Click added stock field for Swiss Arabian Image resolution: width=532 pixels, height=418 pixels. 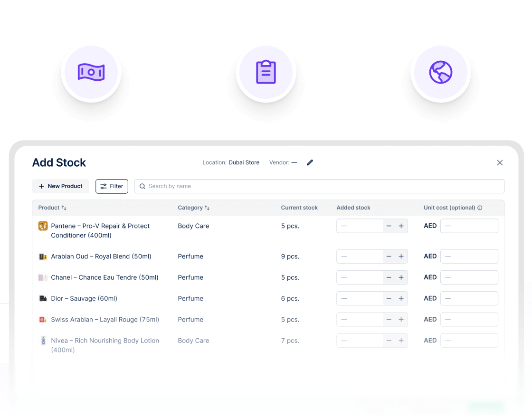pos(360,320)
